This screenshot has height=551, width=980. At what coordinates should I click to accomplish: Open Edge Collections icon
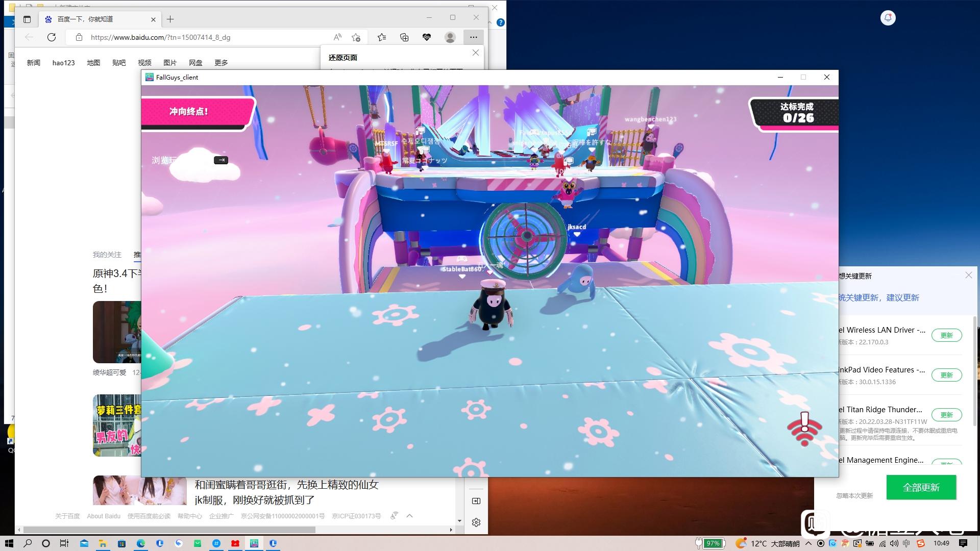click(404, 37)
